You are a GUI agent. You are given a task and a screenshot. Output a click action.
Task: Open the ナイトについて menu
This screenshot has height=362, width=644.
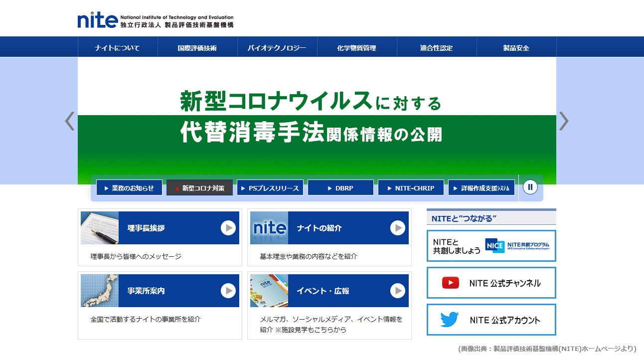(118, 48)
